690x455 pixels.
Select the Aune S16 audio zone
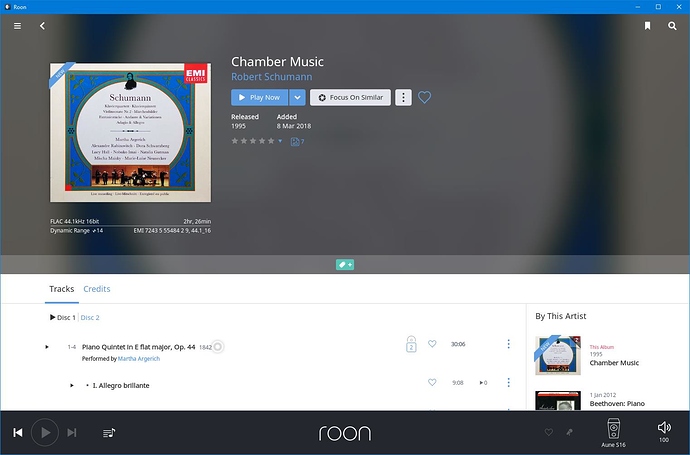pyautogui.click(x=613, y=433)
